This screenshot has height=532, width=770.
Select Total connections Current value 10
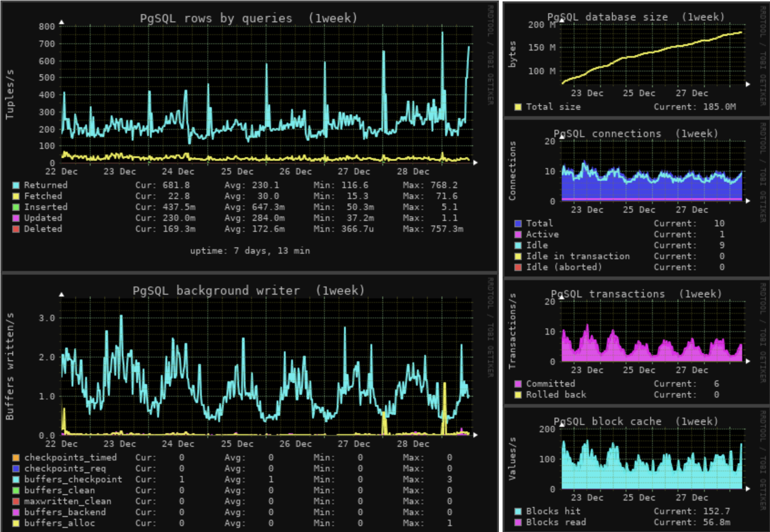click(719, 224)
